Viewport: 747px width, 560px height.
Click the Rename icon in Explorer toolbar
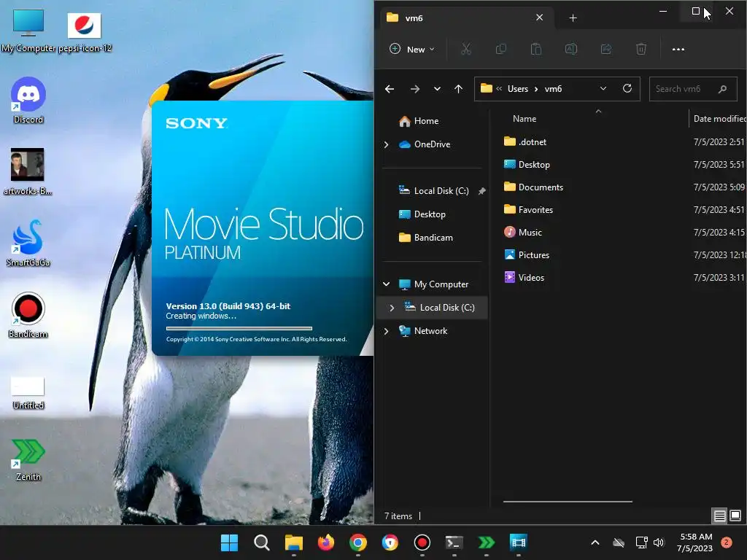coord(570,49)
